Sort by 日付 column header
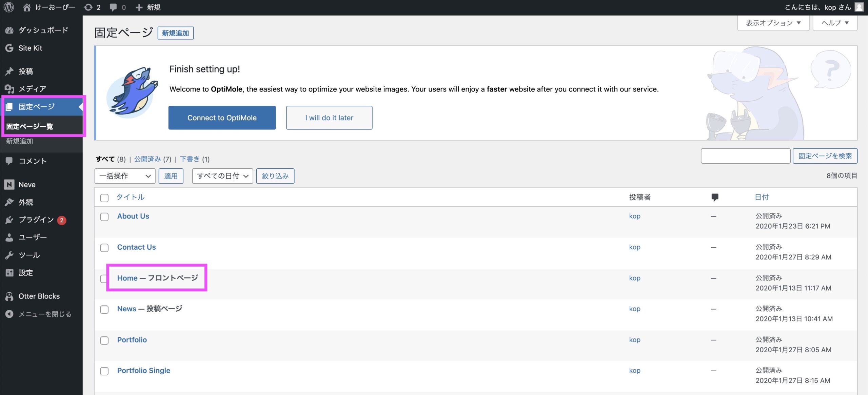Screen dimensions: 868x395 762,197
